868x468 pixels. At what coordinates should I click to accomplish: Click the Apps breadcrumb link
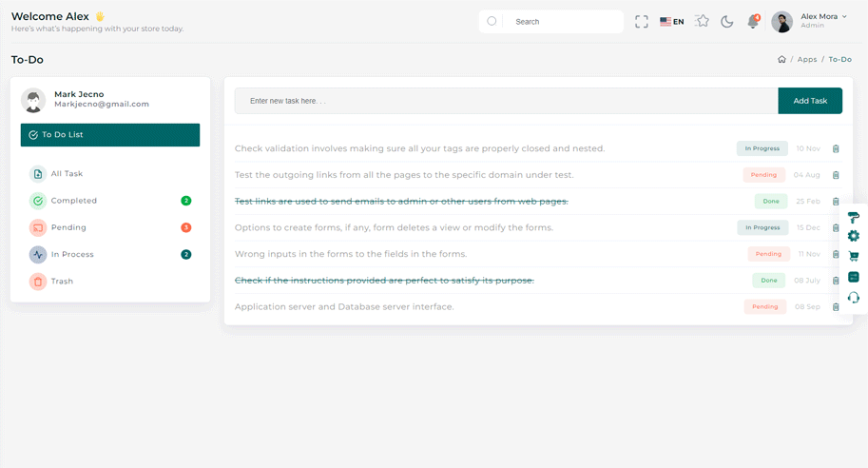[x=806, y=60]
